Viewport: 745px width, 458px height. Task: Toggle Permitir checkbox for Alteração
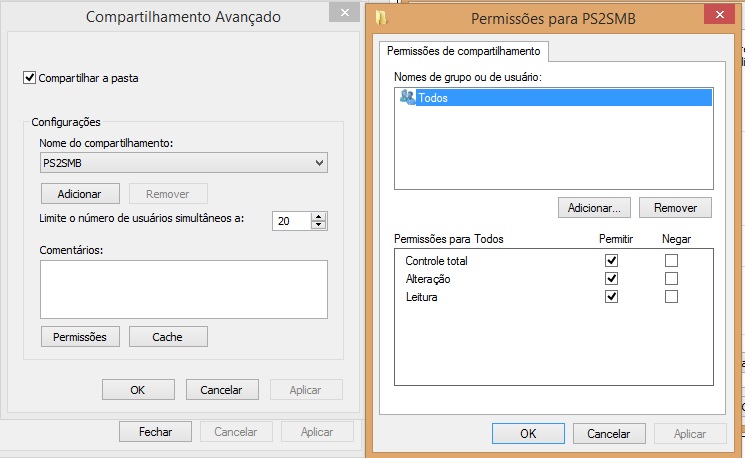coord(612,279)
